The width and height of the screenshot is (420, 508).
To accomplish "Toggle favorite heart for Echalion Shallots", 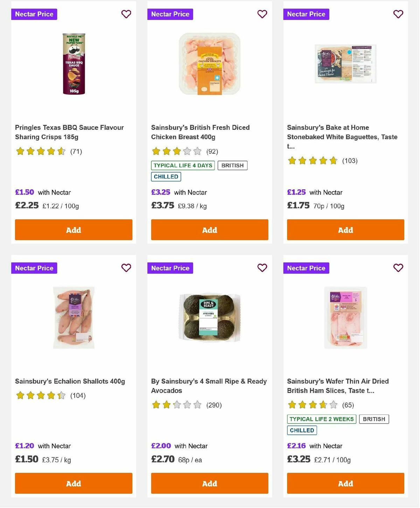I will click(126, 268).
